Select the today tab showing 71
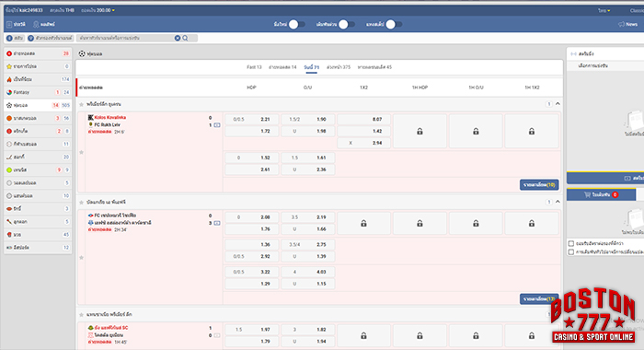 (x=311, y=67)
